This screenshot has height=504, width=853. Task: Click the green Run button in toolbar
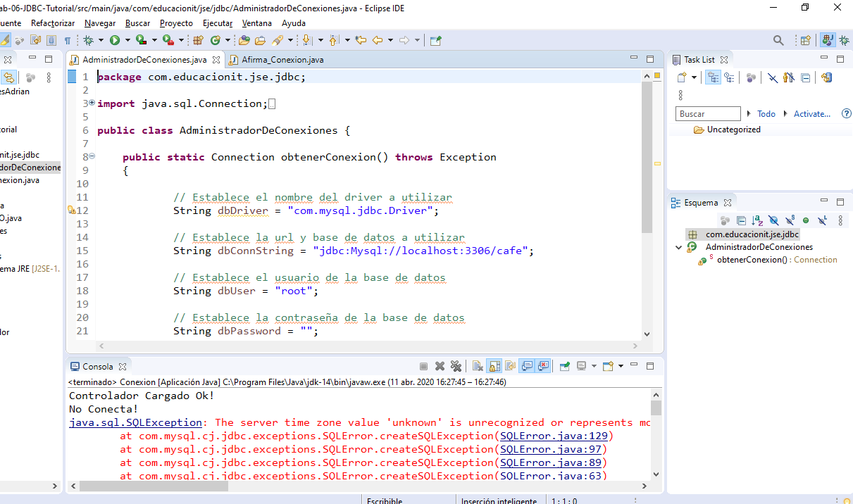[114, 41]
